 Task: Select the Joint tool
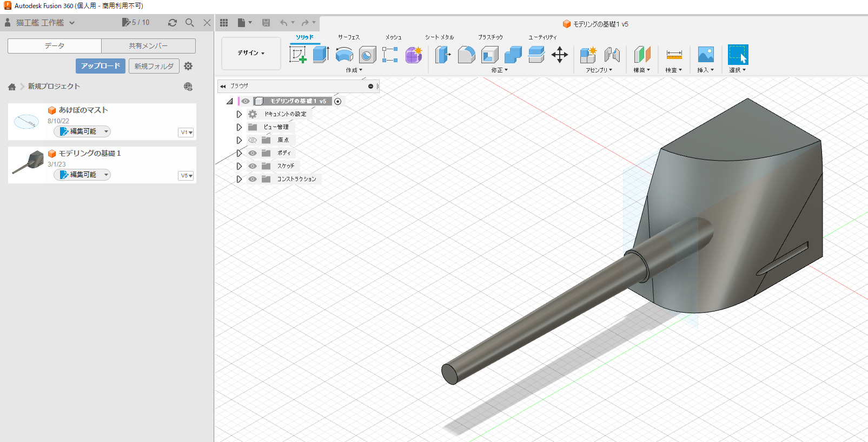(x=612, y=55)
